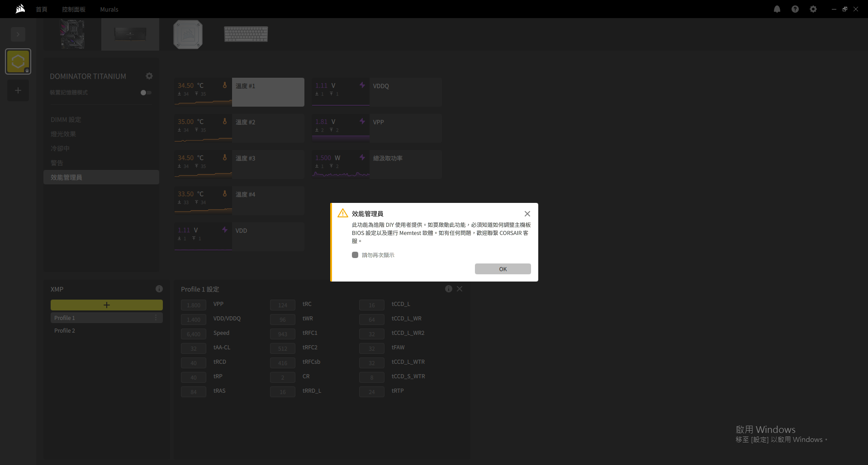The image size is (868, 465).
Task: Select Profile 1 in XMP list
Action: click(x=107, y=318)
